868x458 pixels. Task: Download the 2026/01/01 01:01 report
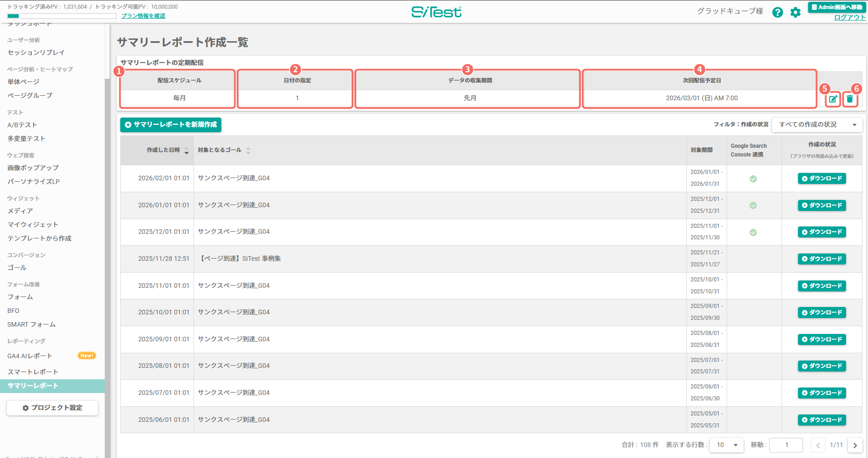[822, 205]
